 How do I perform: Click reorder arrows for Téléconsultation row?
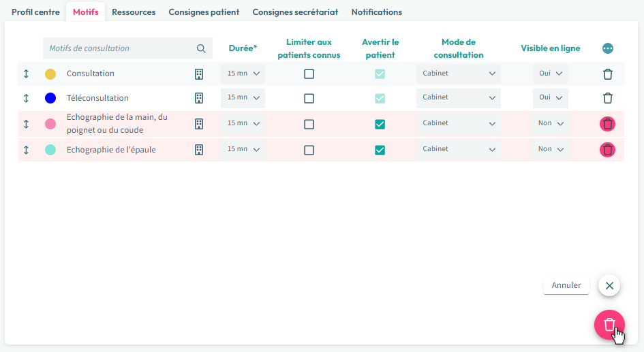(x=26, y=98)
